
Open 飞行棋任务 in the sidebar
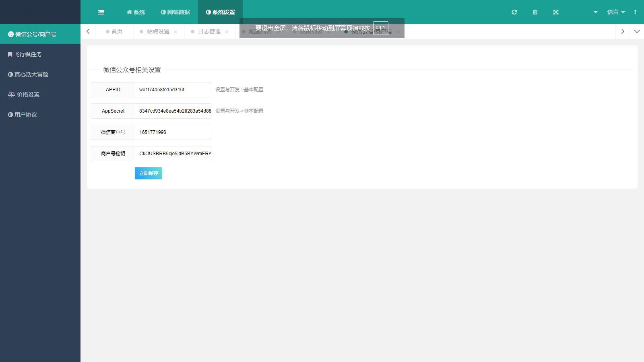click(40, 54)
